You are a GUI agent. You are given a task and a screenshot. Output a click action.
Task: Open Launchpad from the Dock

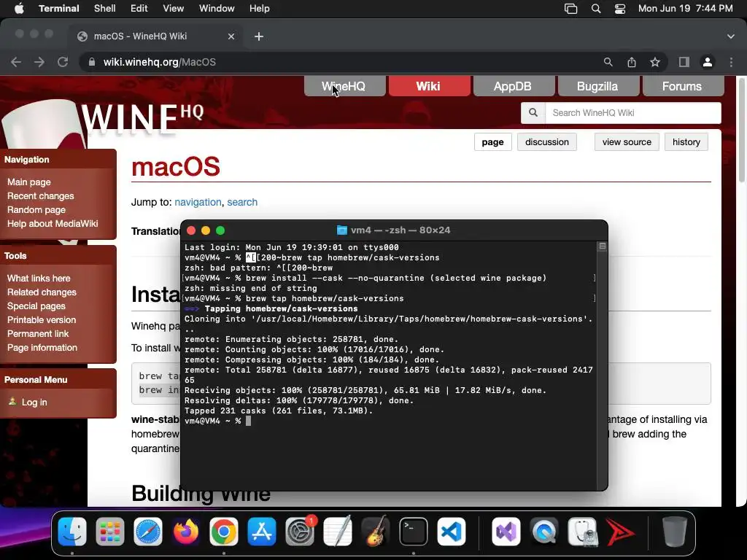[x=110, y=532]
